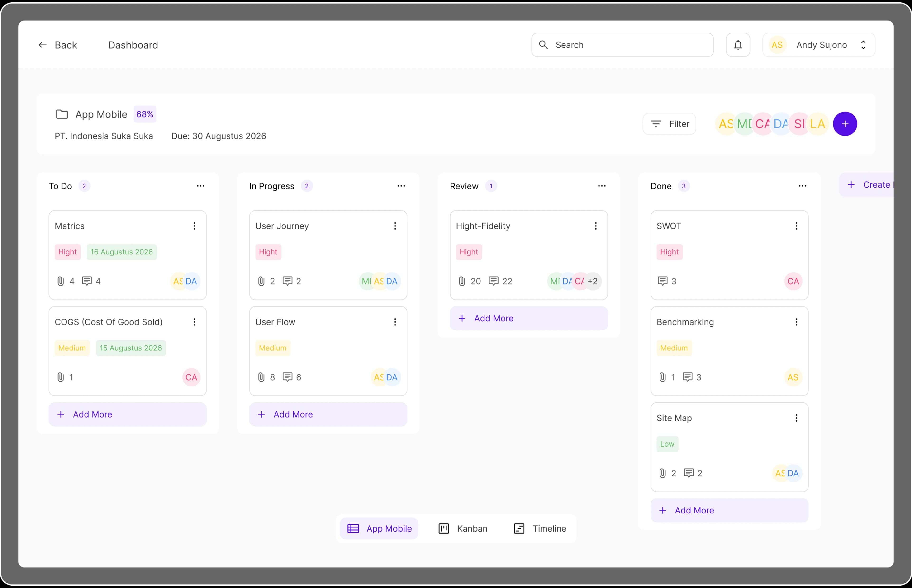Click Add More in Done column
This screenshot has width=912, height=588.
click(x=729, y=510)
